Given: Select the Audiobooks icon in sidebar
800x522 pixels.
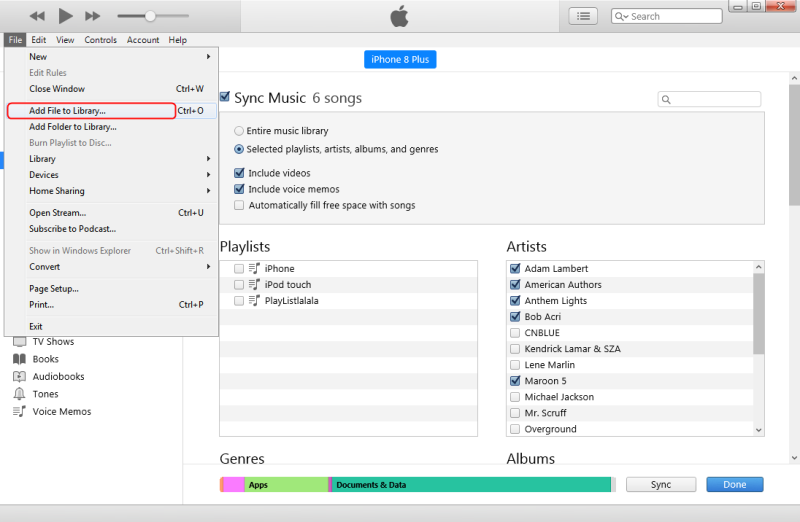Looking at the screenshot, I should (19, 377).
